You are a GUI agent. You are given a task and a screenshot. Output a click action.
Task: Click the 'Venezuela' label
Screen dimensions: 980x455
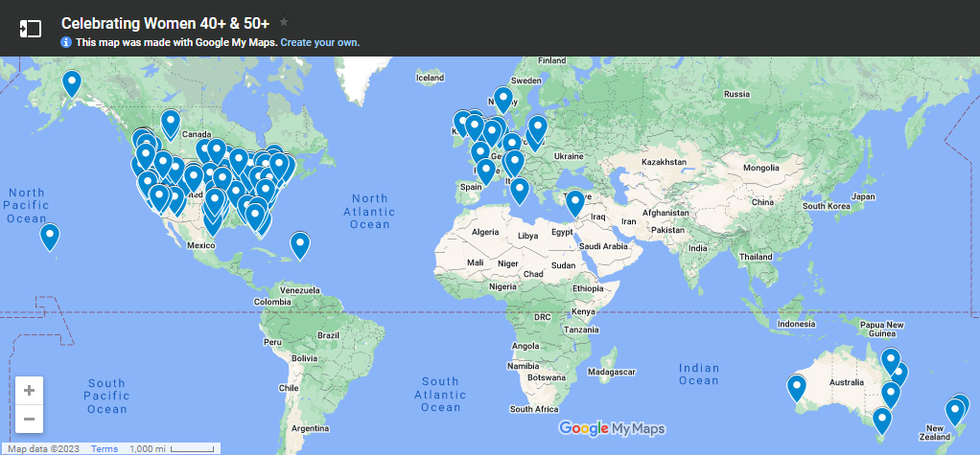tap(300, 290)
